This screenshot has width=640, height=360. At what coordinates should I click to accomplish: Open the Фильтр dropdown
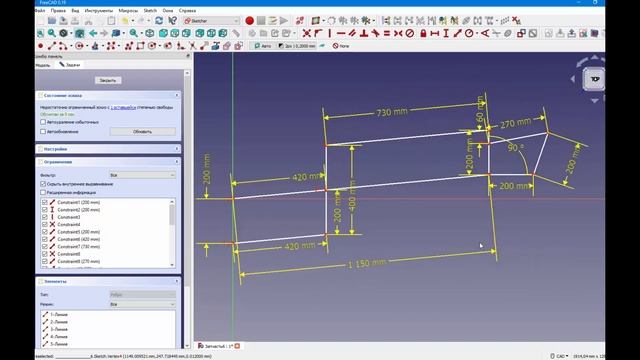point(142,175)
